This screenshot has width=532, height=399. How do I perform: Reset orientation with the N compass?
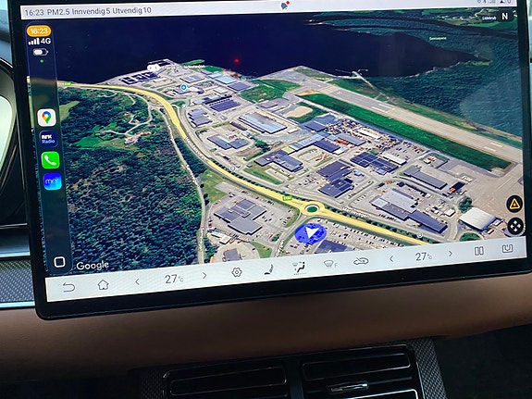click(x=505, y=17)
